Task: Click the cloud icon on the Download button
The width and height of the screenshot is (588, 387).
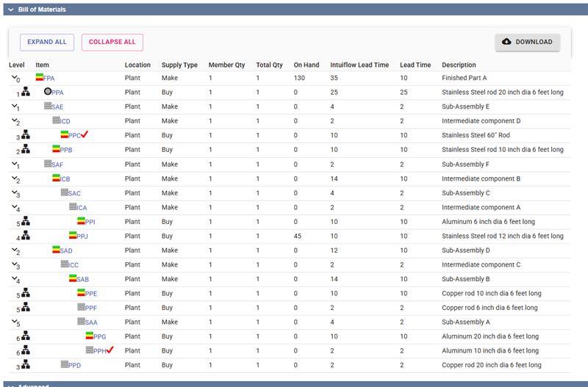Action: (x=506, y=42)
